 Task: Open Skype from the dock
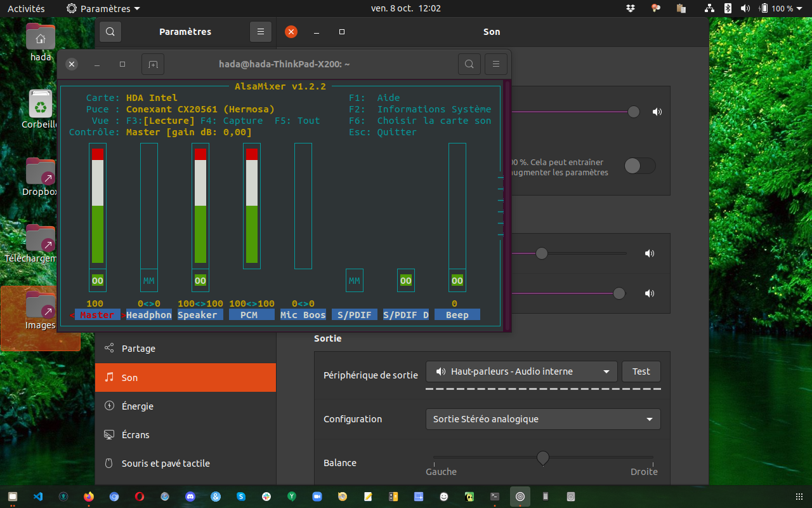(x=241, y=497)
